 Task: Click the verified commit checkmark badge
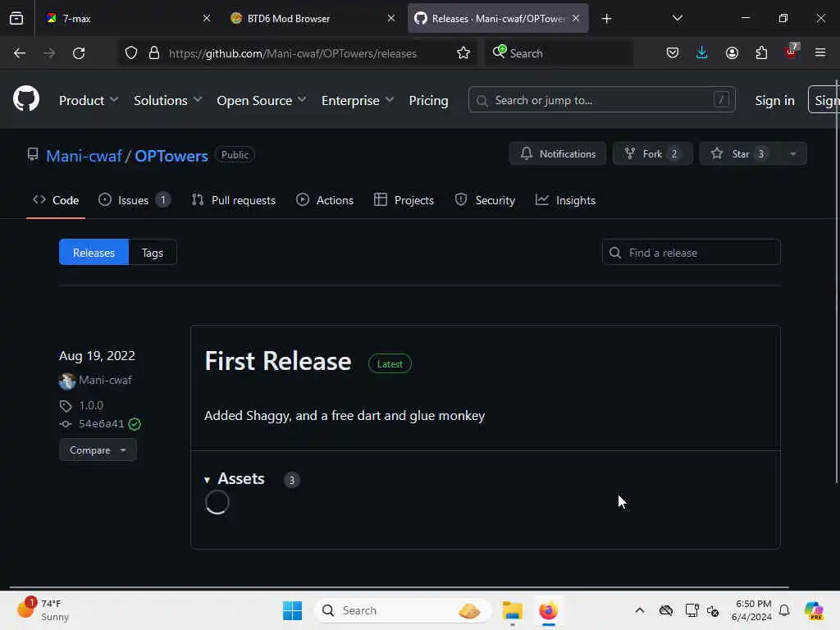point(135,424)
